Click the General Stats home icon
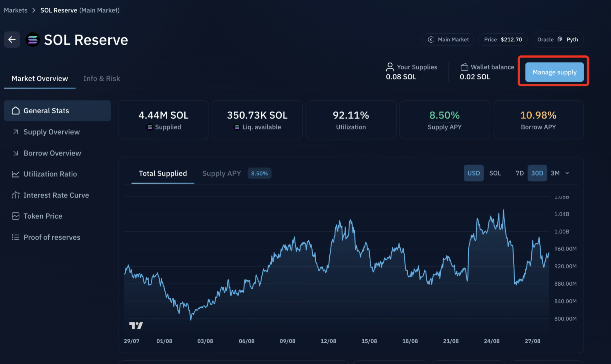This screenshot has width=611, height=364. click(x=16, y=111)
